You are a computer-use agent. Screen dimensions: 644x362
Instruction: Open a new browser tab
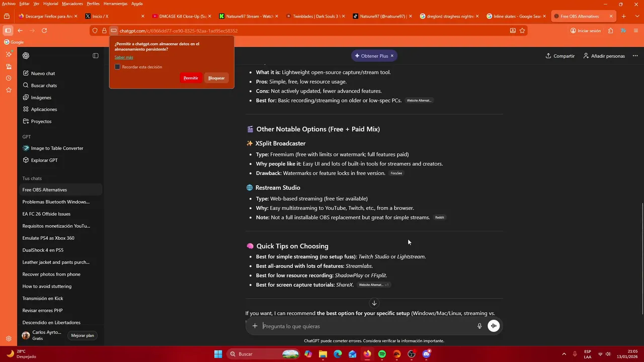[x=623, y=16]
